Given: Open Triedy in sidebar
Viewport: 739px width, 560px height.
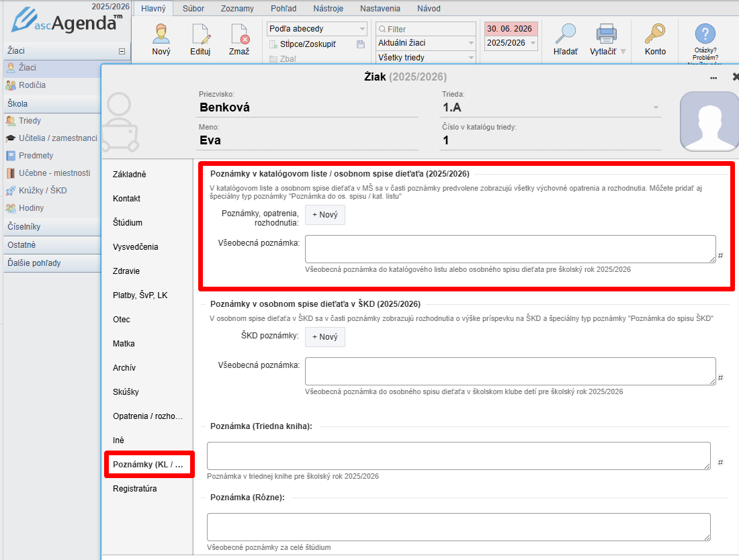Looking at the screenshot, I should (52, 121).
